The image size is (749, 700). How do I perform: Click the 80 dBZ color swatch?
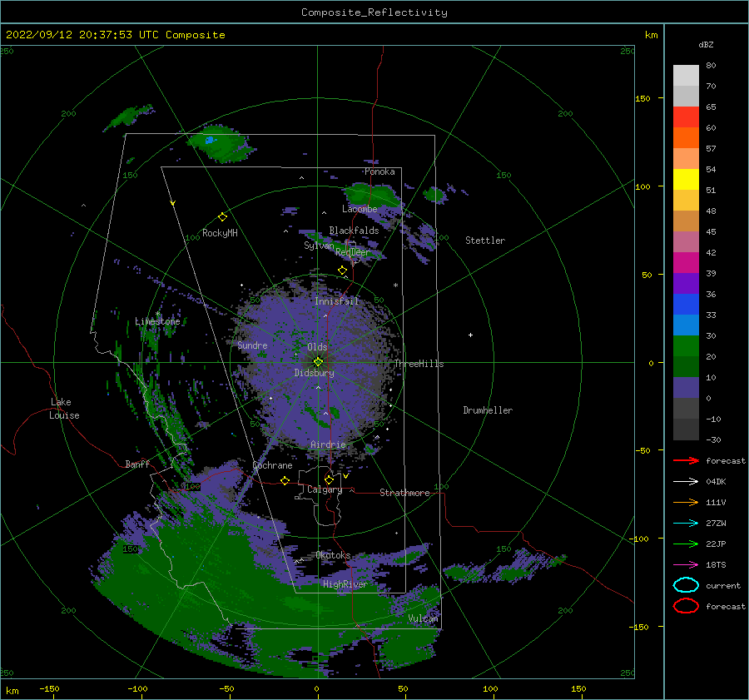point(686,76)
